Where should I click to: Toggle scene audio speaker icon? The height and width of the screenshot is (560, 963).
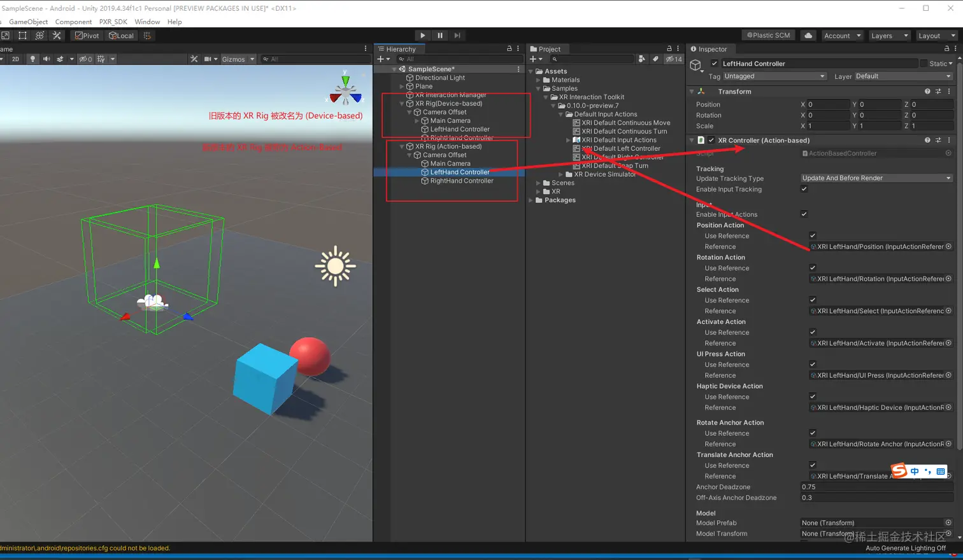pos(46,59)
